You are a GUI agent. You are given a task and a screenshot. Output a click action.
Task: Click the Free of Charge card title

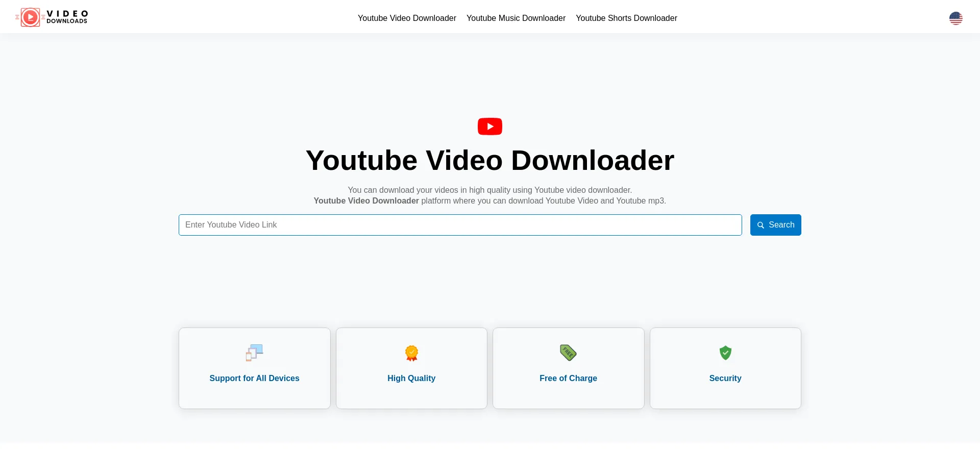point(568,378)
